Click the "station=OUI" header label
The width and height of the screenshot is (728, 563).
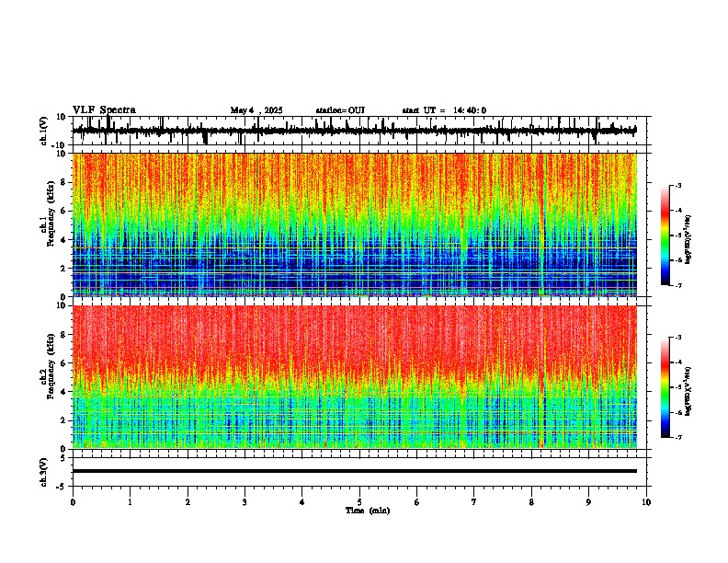[340, 110]
